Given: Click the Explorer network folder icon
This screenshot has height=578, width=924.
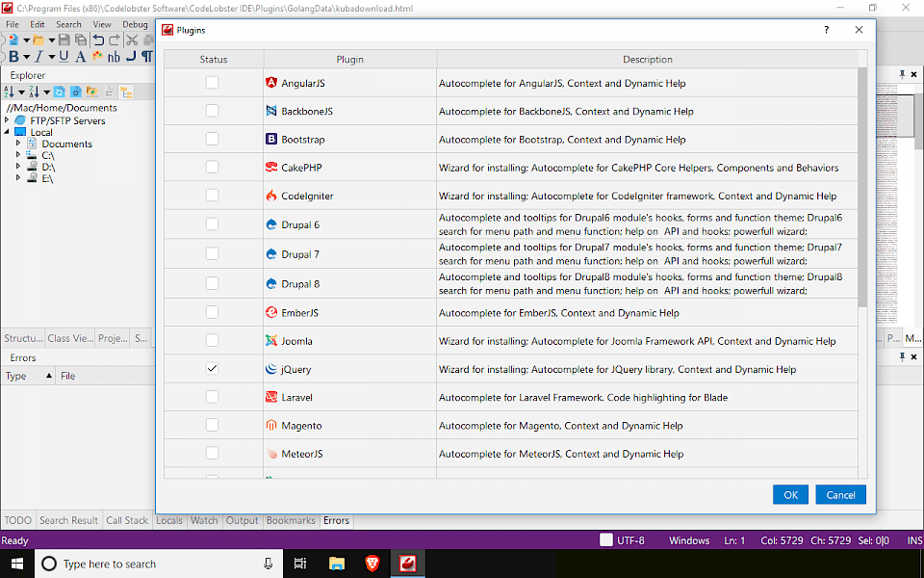Looking at the screenshot, I should (x=92, y=92).
